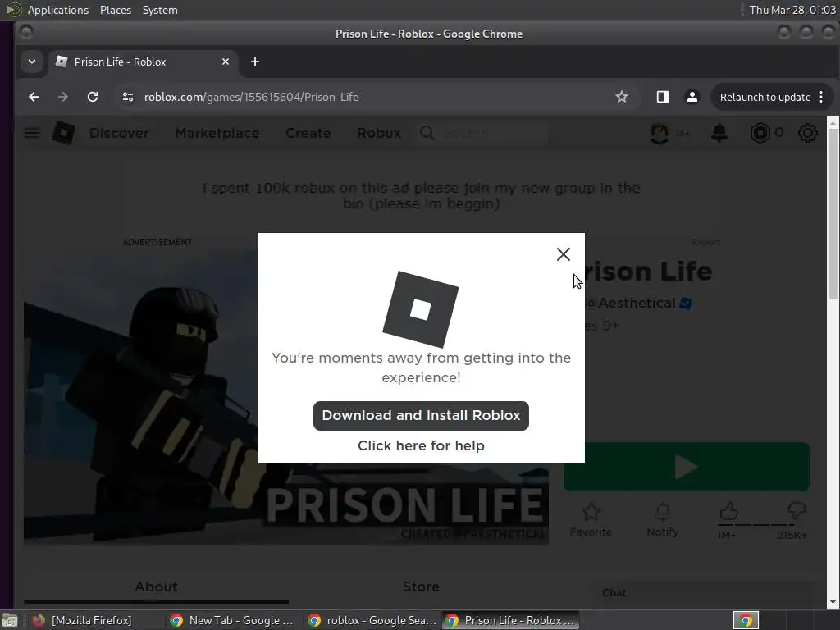This screenshot has height=630, width=840.
Task: Open Chrome three-dot menu
Action: click(821, 97)
